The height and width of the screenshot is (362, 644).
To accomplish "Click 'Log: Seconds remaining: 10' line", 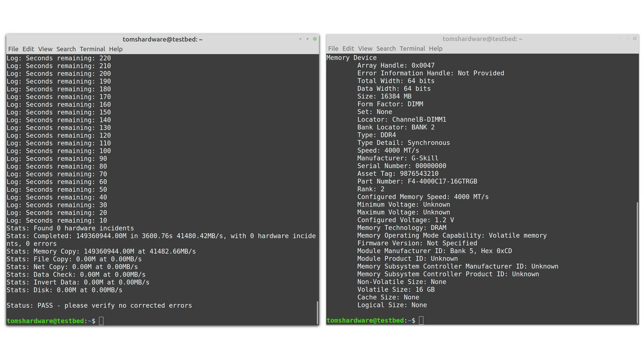I will point(57,220).
